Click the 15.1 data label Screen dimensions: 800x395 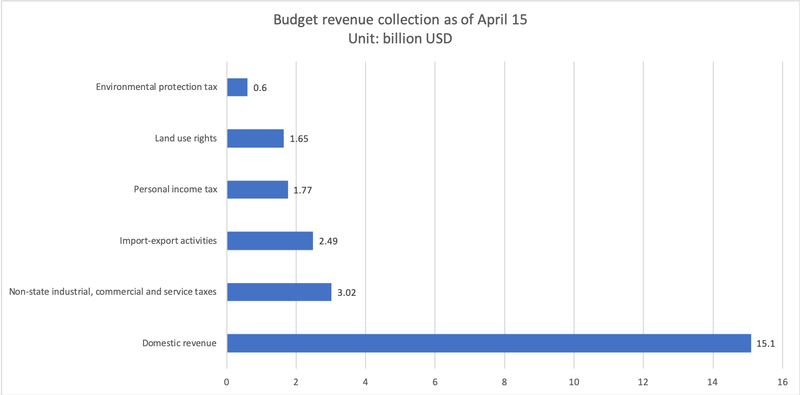click(765, 344)
